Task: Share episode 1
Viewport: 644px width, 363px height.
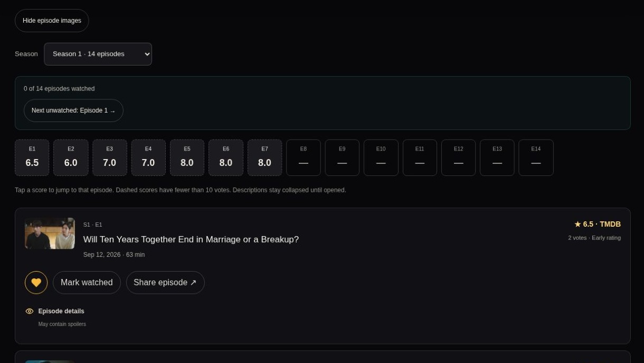Action: [x=165, y=283]
